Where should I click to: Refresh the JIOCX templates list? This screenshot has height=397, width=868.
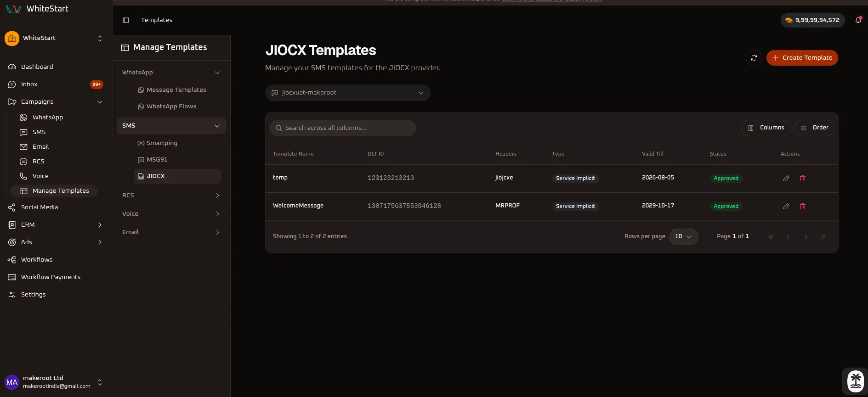pyautogui.click(x=754, y=58)
